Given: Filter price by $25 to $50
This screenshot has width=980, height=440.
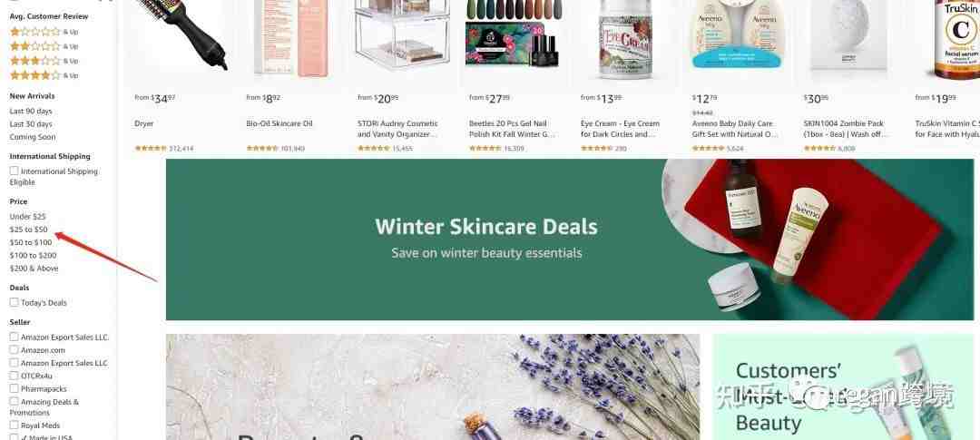Looking at the screenshot, I should (x=29, y=230).
